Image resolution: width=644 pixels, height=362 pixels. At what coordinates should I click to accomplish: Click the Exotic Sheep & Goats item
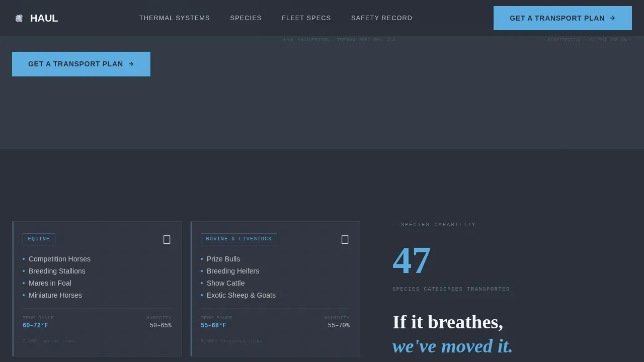click(x=241, y=295)
